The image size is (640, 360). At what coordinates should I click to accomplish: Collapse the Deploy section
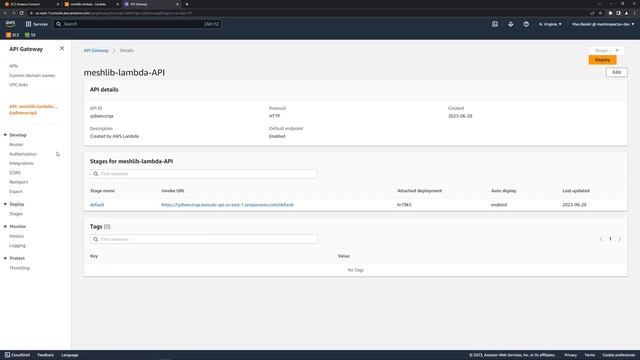pos(5,204)
